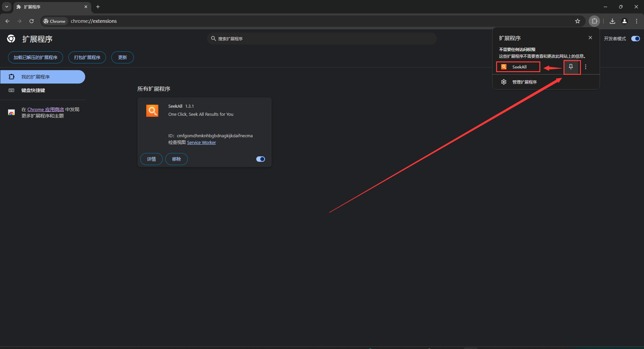Toggle the Extensions puzzle toolbar icon
Screen dimensions: 644x349
[x=594, y=21]
